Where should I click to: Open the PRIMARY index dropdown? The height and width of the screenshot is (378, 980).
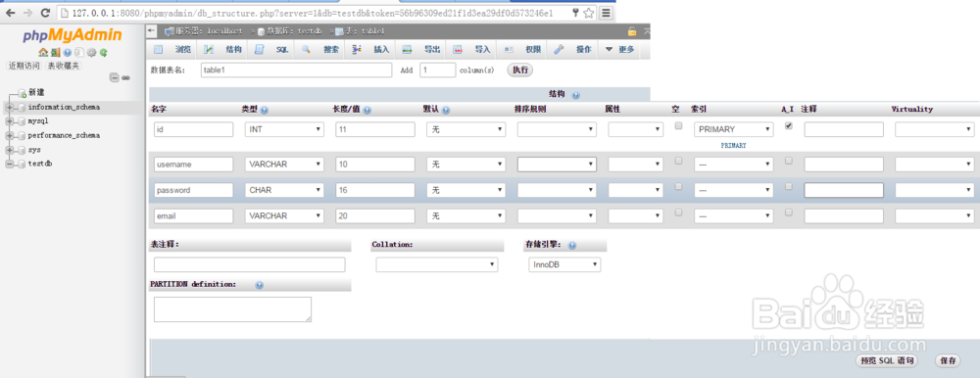(734, 129)
